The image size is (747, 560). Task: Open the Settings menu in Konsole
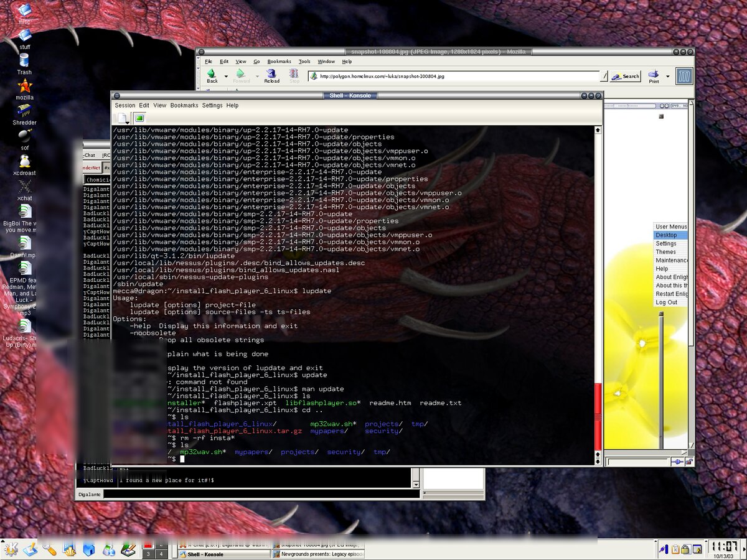[x=212, y=105]
